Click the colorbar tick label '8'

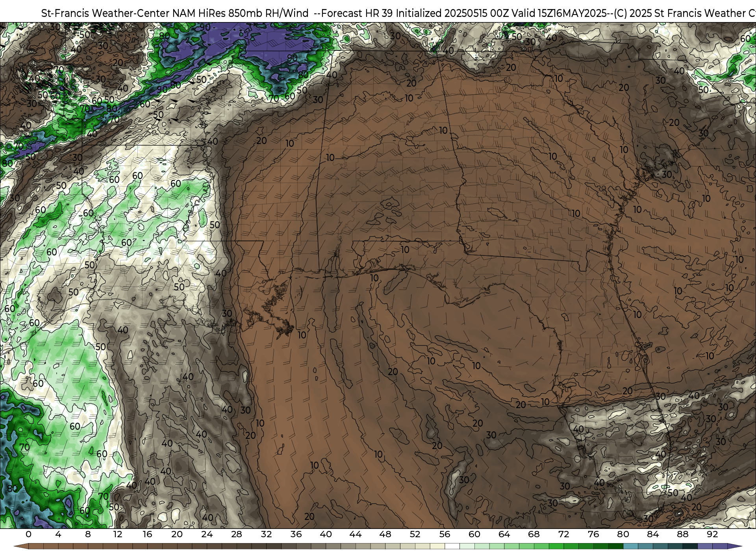tap(88, 534)
